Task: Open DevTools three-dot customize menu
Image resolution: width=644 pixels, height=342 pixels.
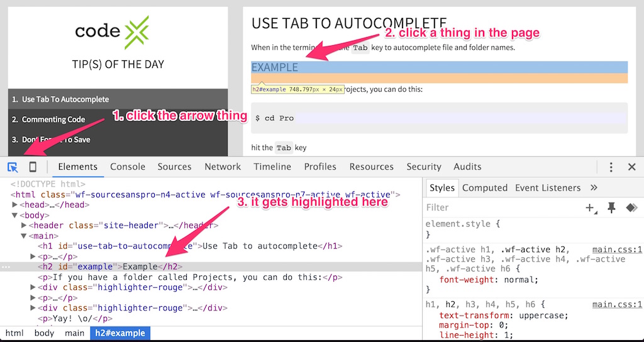Action: (x=611, y=167)
